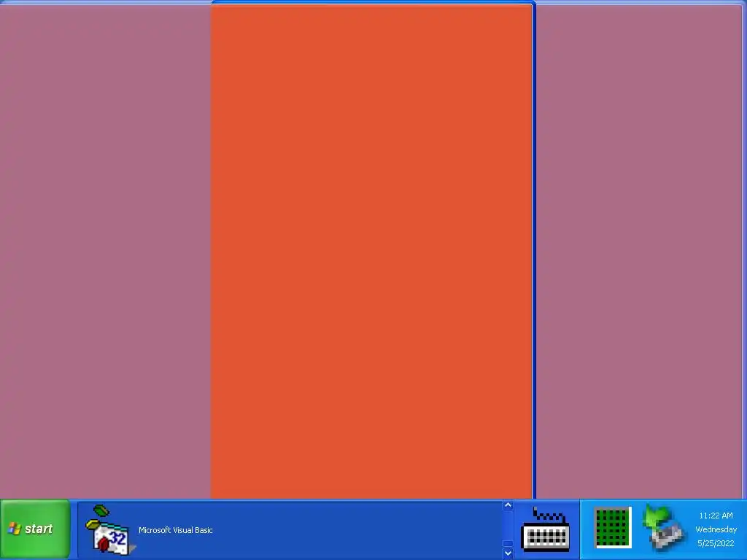Open the Windows XP start menu
The image size is (747, 560).
pos(35,529)
